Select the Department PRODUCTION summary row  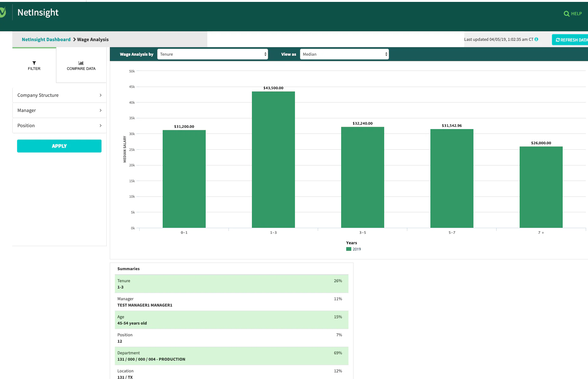[232, 356]
